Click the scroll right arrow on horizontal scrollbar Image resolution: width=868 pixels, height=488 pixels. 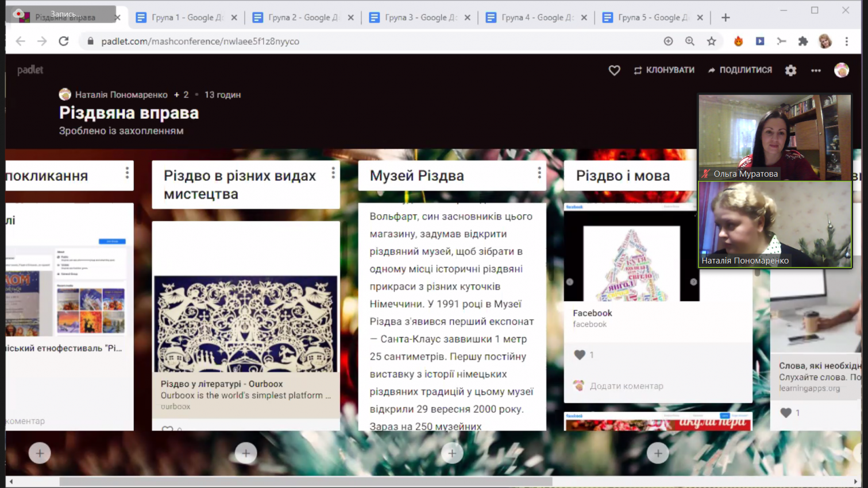pyautogui.click(x=855, y=482)
